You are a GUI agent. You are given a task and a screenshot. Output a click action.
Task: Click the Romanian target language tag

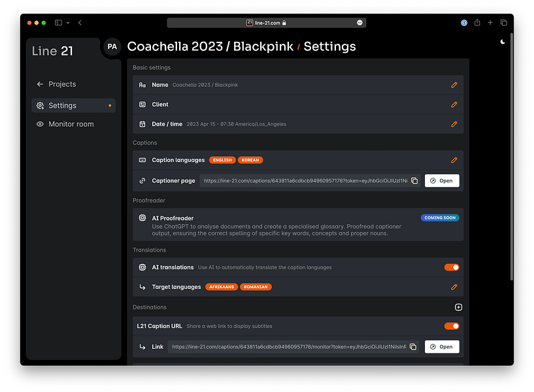[x=256, y=287]
